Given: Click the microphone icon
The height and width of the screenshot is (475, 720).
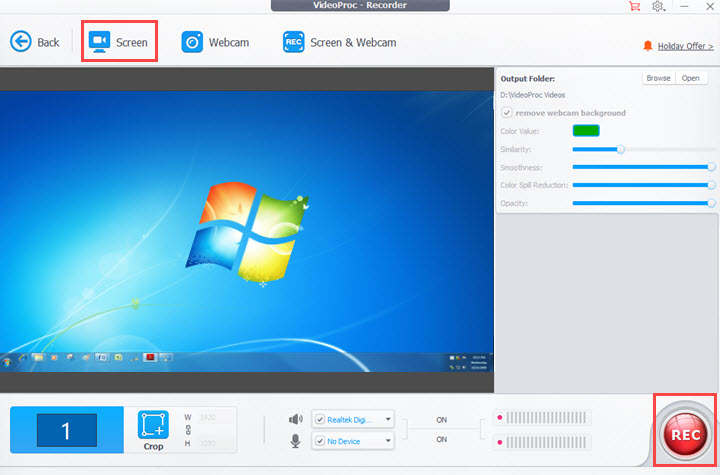Looking at the screenshot, I should point(296,441).
